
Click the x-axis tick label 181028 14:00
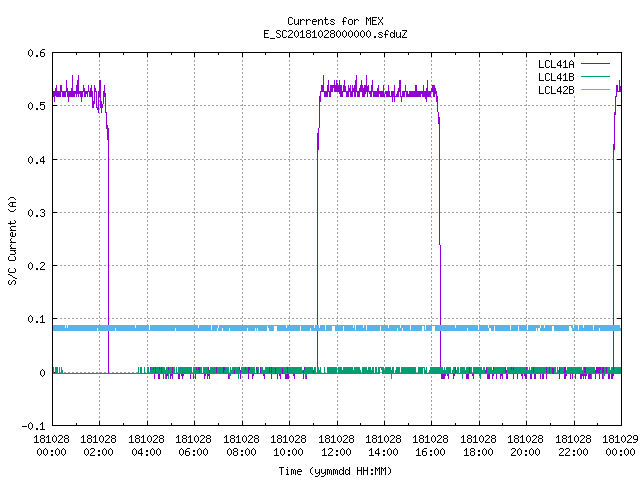[383, 445]
